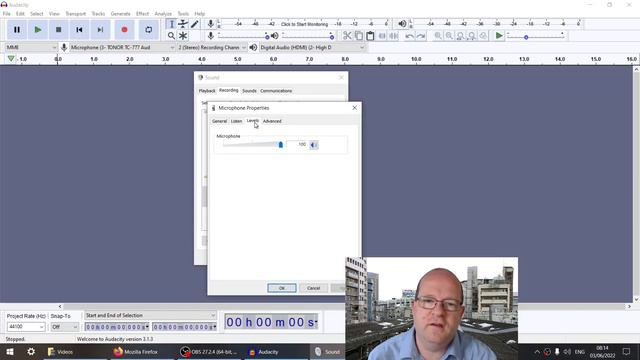
Task: Select Sounds tab in Sound window
Action: (x=249, y=91)
